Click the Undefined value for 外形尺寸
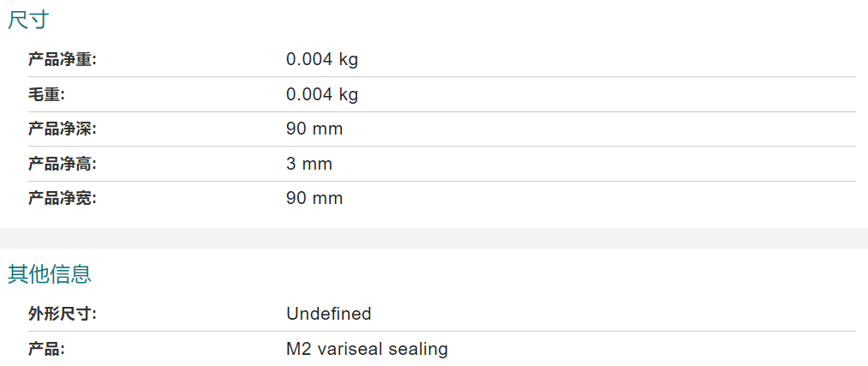Image resolution: width=868 pixels, height=366 pixels. (329, 314)
